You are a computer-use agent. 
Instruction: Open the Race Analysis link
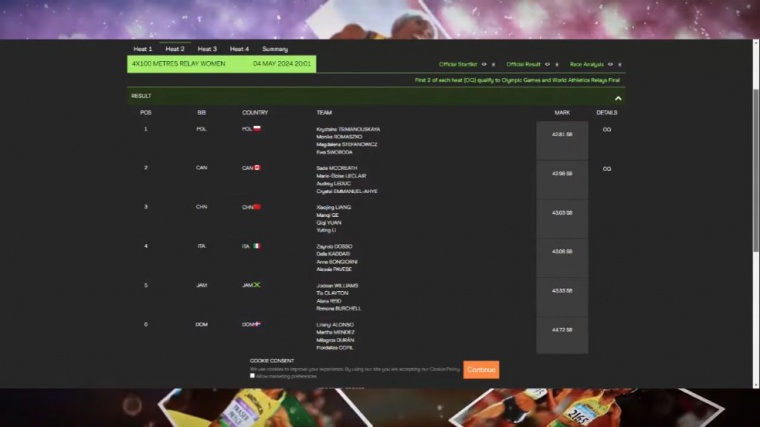(x=587, y=64)
